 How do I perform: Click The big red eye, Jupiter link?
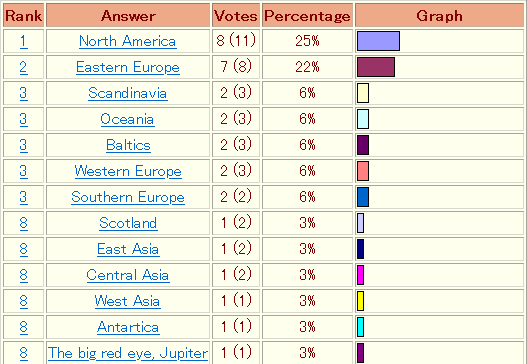tap(128, 353)
